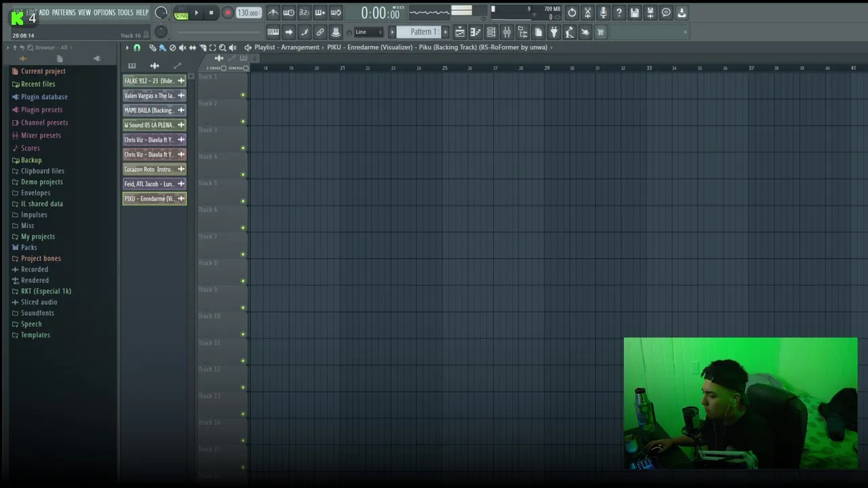Open the help question mark icon

[618, 12]
